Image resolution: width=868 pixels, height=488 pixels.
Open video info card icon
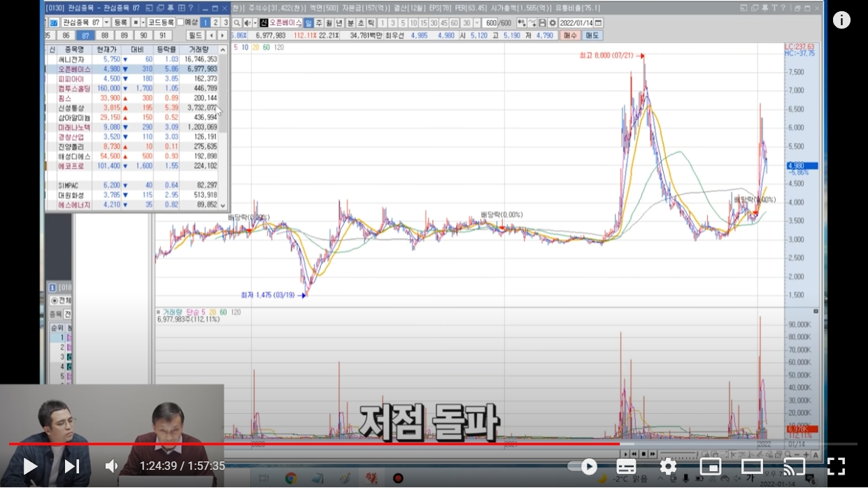841,20
